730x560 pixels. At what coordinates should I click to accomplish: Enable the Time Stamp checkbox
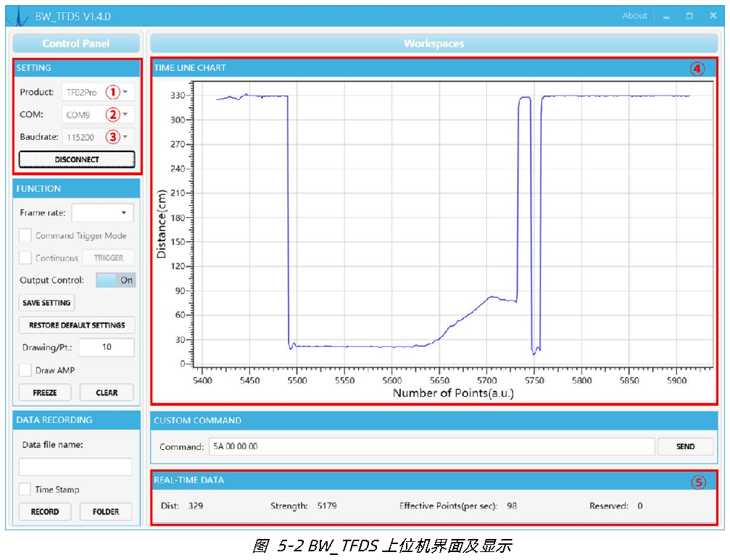(x=25, y=489)
